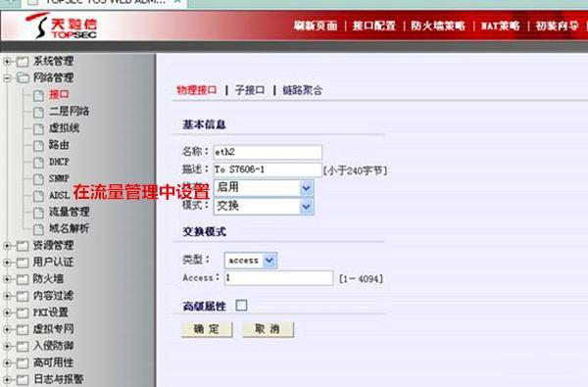Open the 模式 dropdown showing 交换

264,206
